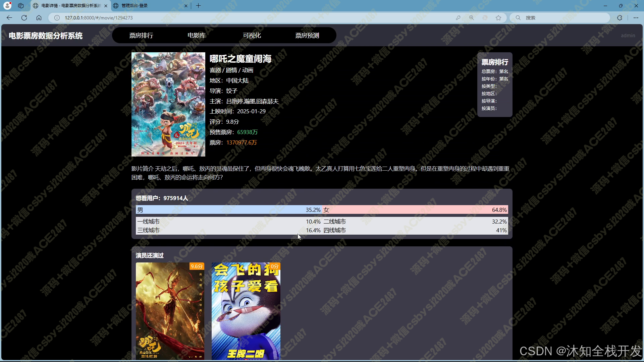
Task: Open the browser three-dot menu
Action: click(x=636, y=18)
